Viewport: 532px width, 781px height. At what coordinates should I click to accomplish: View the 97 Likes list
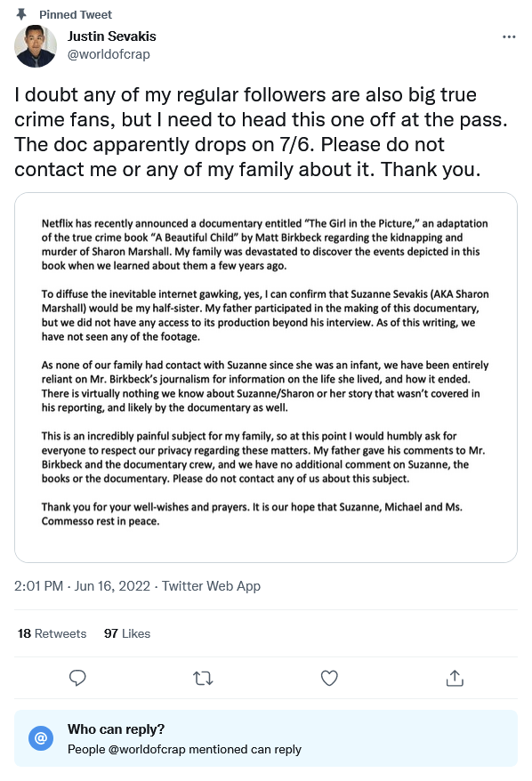pyautogui.click(x=127, y=633)
